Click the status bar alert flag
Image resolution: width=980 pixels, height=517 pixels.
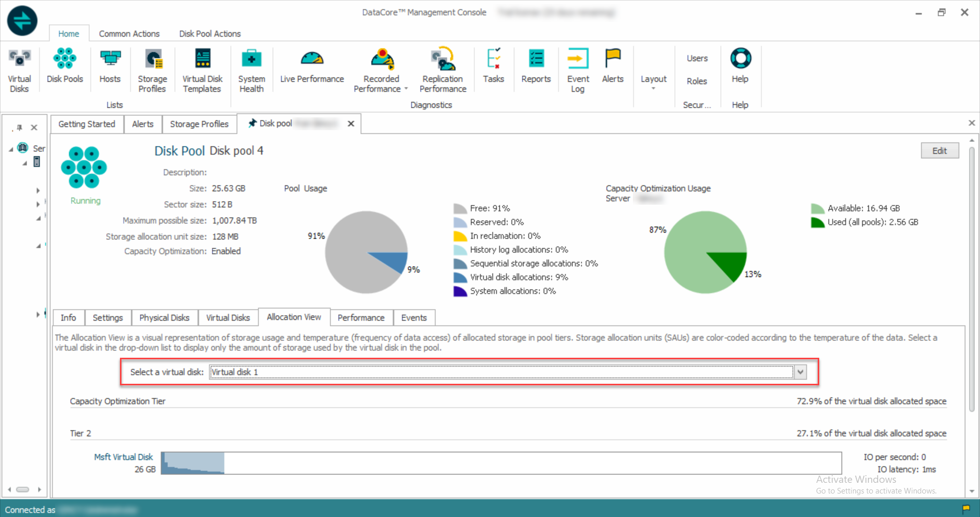pos(966,509)
